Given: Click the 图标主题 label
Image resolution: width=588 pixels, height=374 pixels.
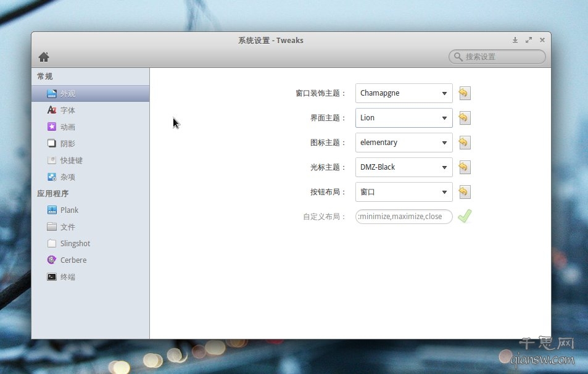Looking at the screenshot, I should tap(328, 143).
